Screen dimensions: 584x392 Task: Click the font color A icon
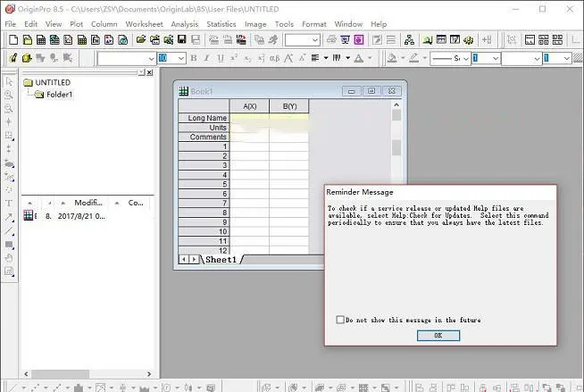[x=359, y=58]
